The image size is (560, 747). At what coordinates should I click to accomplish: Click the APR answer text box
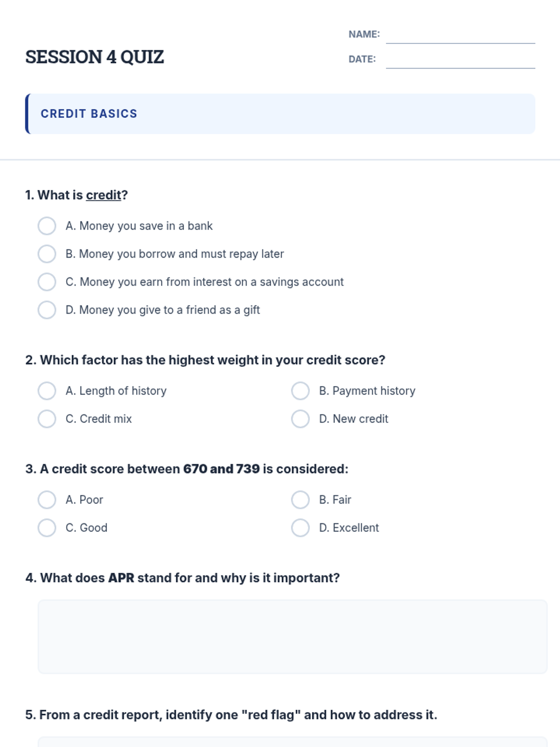(x=292, y=636)
